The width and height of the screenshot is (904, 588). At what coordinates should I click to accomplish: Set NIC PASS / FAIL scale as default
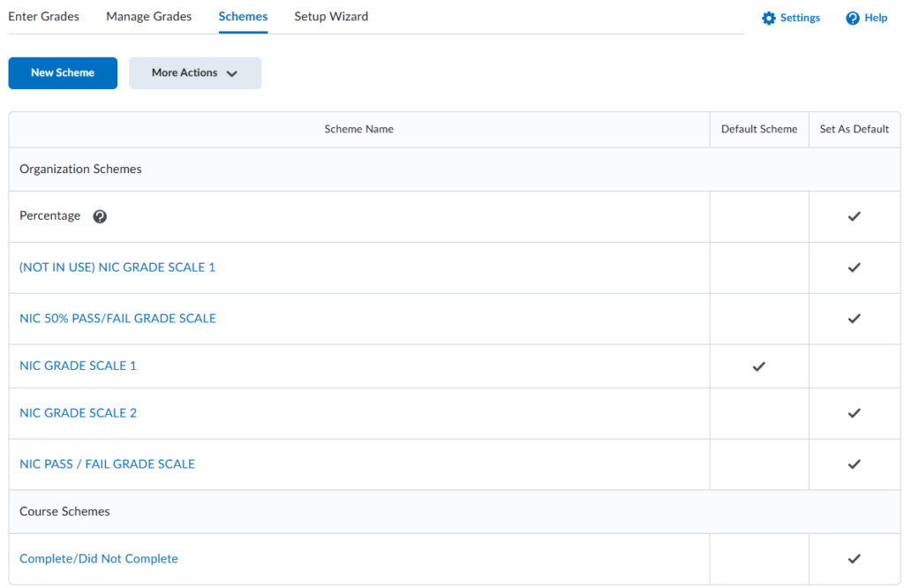pyautogui.click(x=854, y=464)
